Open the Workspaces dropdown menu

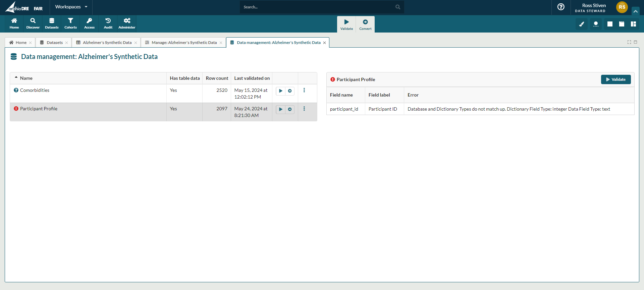71,7
